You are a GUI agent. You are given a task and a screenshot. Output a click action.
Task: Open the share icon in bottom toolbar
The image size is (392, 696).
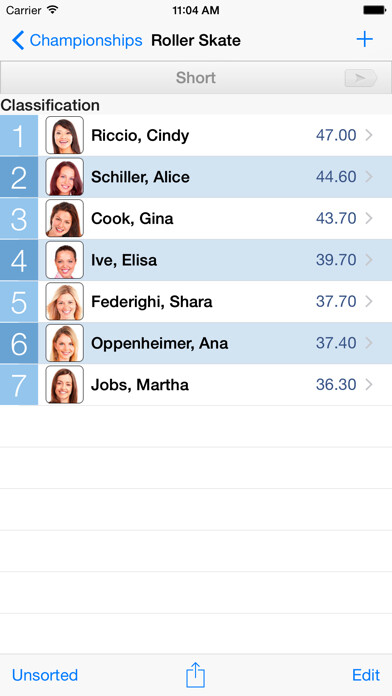[x=195, y=675]
